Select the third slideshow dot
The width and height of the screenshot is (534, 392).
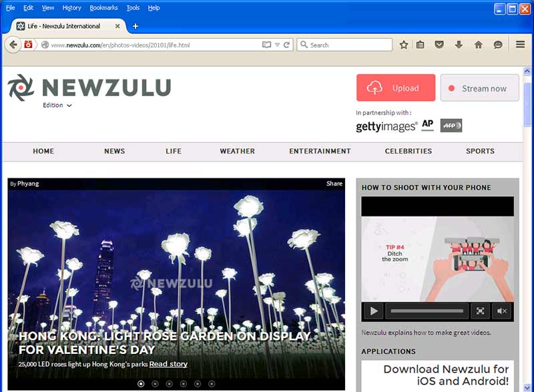170,384
